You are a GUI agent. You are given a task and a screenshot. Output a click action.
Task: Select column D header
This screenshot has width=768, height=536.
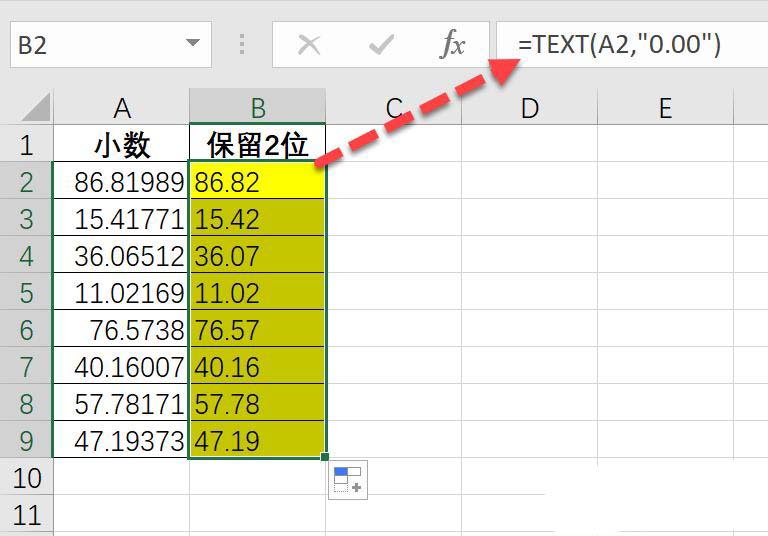pyautogui.click(x=529, y=108)
